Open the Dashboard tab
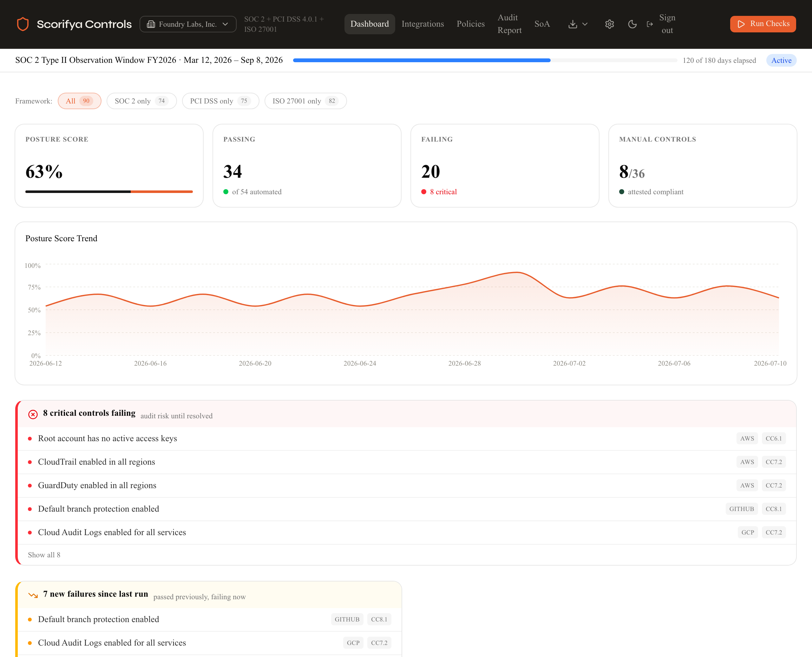The image size is (812, 657). pos(370,24)
